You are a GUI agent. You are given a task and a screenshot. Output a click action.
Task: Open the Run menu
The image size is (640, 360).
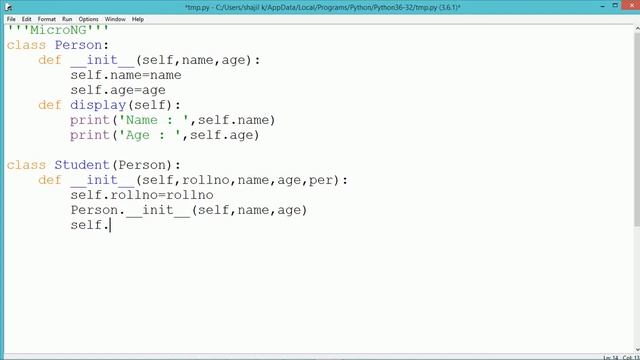67,19
